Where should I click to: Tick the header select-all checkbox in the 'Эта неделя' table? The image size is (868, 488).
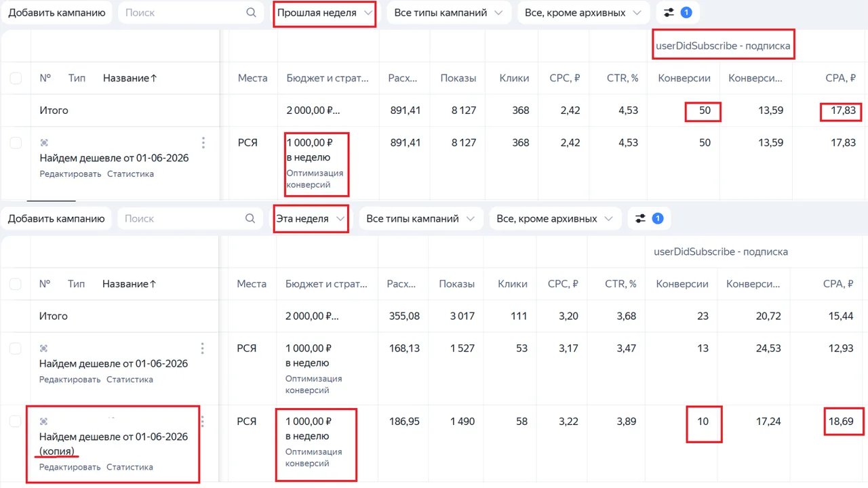point(15,284)
